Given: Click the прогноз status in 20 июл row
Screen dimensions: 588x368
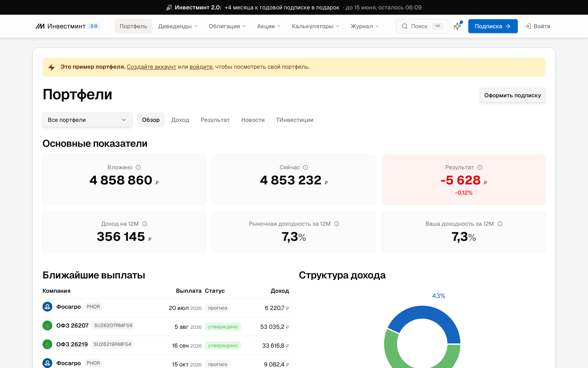Looking at the screenshot, I should tap(218, 308).
